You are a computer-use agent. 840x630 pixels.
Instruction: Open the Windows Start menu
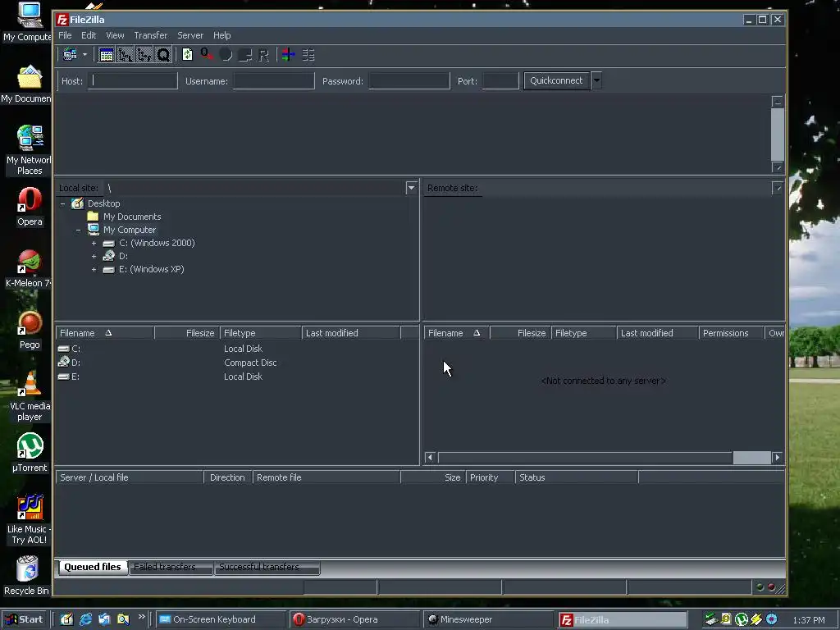[x=25, y=619]
